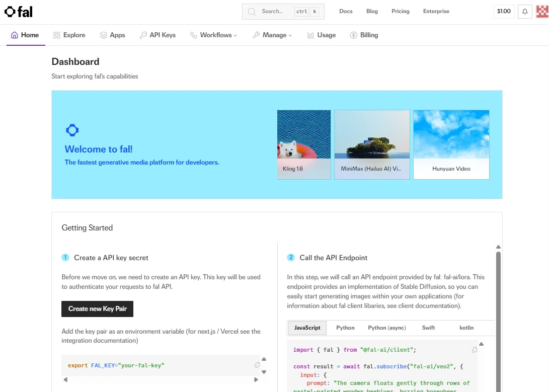
Task: Click the Workflows nodes icon
Action: [x=193, y=35]
